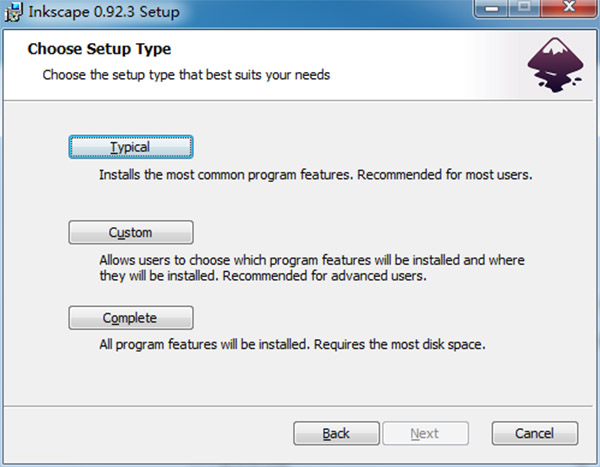The height and width of the screenshot is (467, 600).
Task: Minimize the Inkscape Setup window
Action: 491,8
